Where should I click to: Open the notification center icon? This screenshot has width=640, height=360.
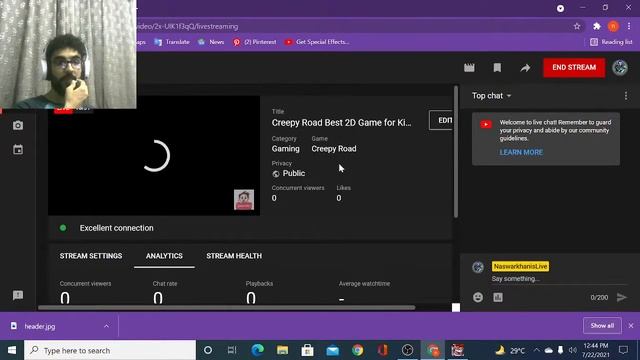[x=623, y=350]
